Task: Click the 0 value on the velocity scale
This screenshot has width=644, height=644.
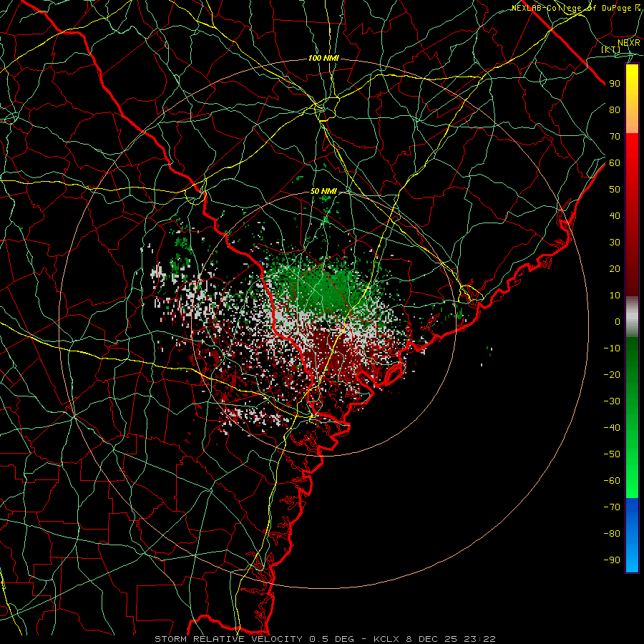Action: pos(618,321)
